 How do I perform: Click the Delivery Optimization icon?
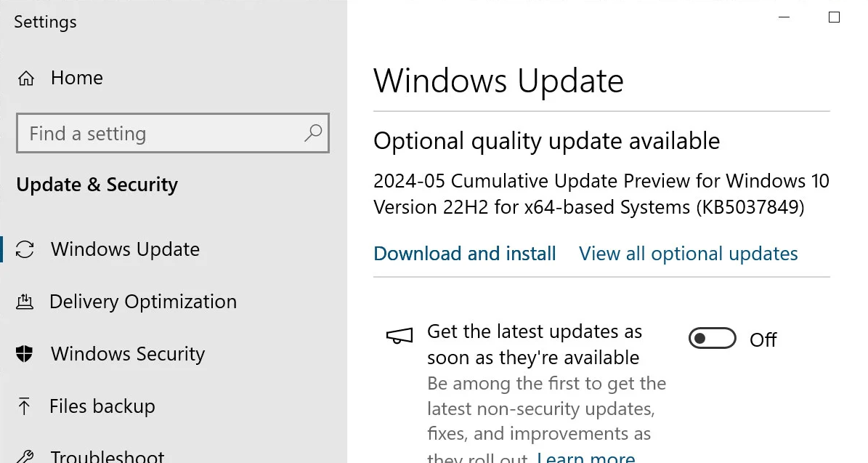pyautogui.click(x=25, y=302)
